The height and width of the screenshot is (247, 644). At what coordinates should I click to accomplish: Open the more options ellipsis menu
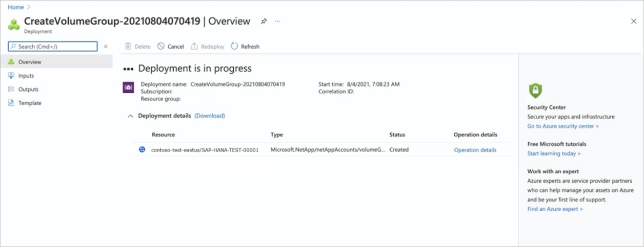[278, 22]
